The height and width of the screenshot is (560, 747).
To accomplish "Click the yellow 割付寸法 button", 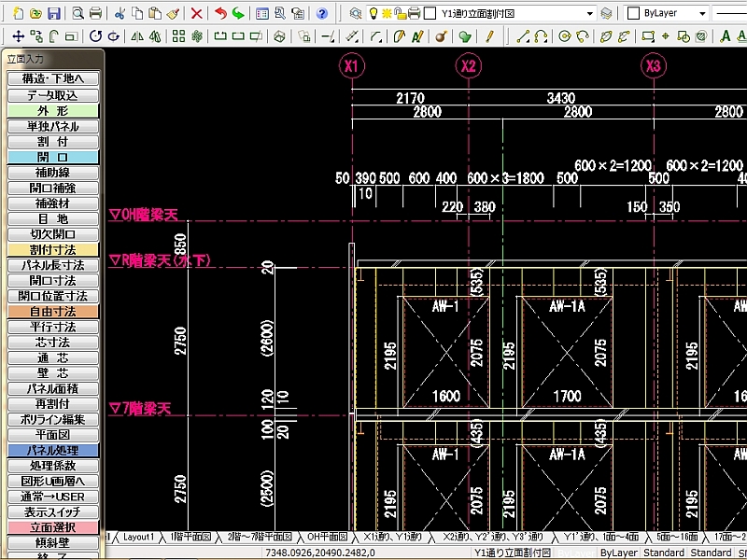I will tap(53, 249).
